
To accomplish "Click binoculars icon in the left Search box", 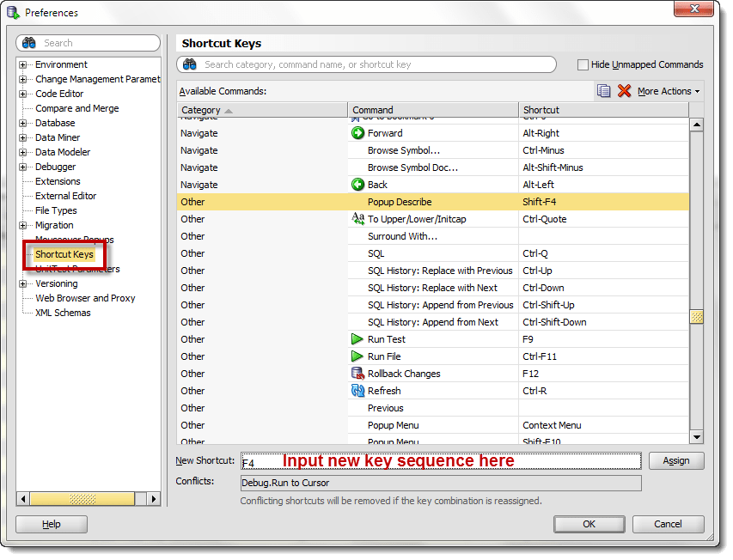I will (x=29, y=43).
